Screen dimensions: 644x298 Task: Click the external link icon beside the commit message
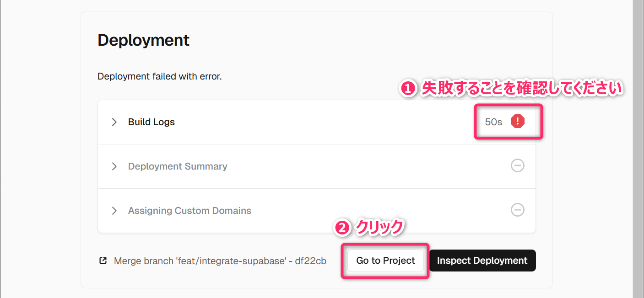(103, 261)
